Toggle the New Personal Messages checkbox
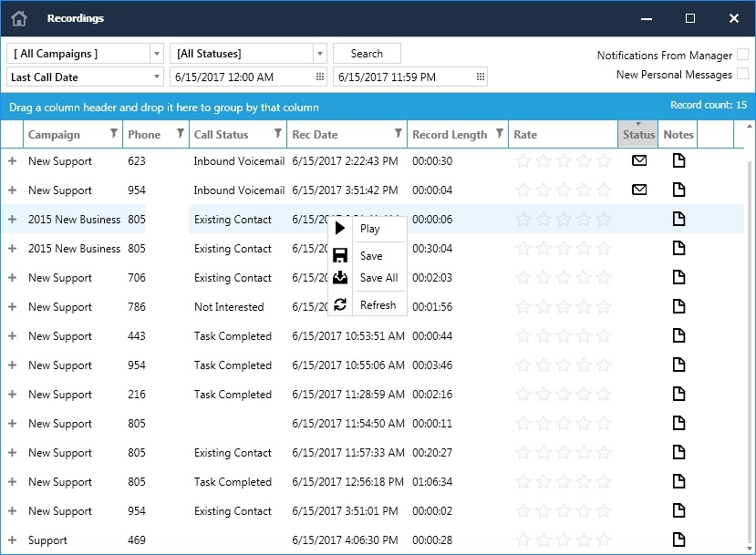756x555 pixels. pyautogui.click(x=742, y=74)
